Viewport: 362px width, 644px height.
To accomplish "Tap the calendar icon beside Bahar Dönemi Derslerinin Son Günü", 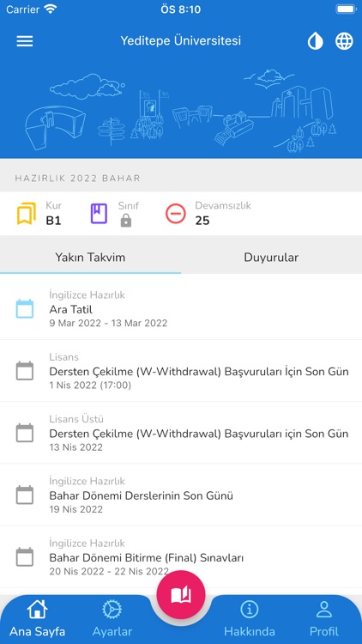I will 25,495.
